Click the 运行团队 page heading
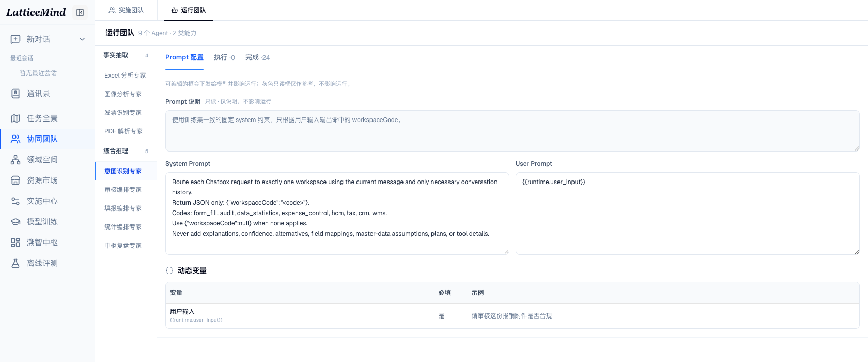Screen dimensions: 868x362 [x=120, y=33]
